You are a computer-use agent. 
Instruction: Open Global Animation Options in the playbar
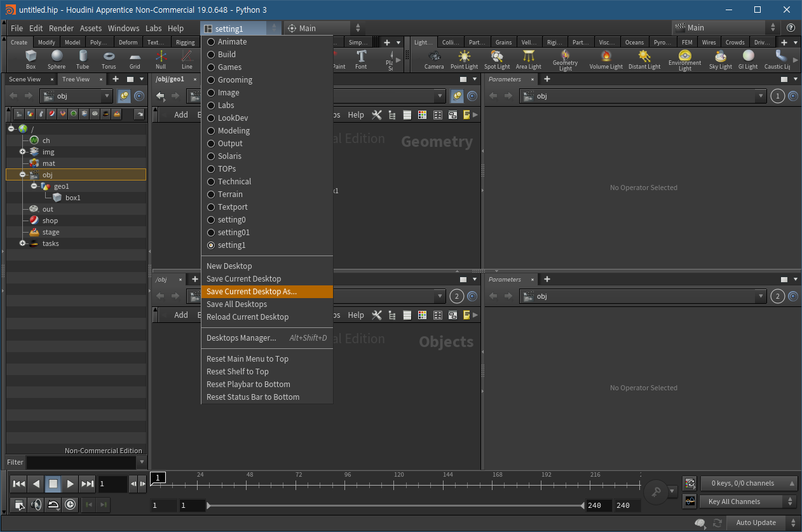coord(20,505)
